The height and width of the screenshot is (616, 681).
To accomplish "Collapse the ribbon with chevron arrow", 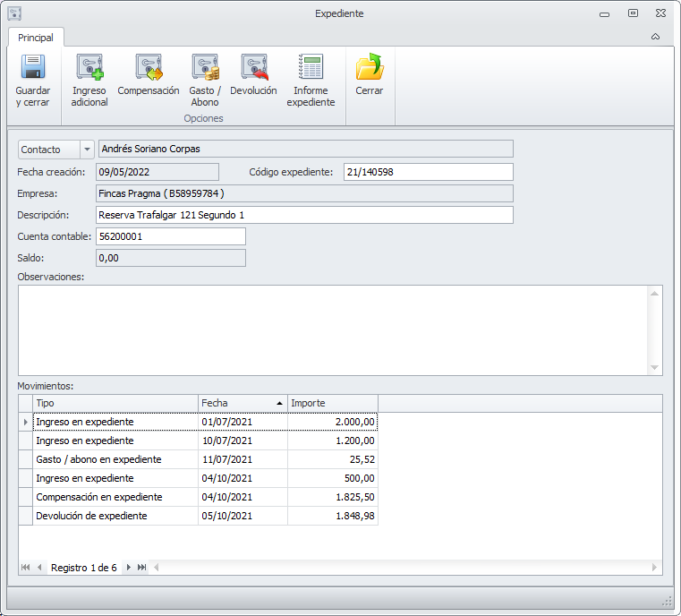I will pos(655,37).
